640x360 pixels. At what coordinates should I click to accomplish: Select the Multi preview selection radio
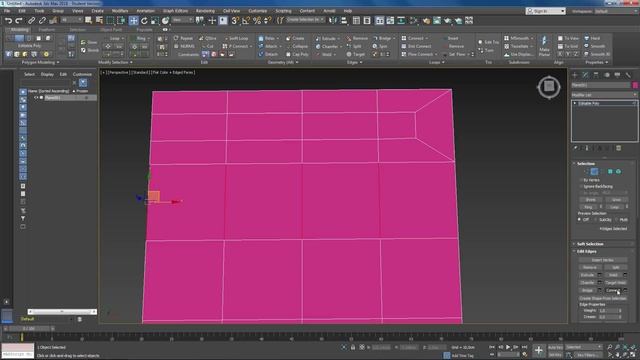[x=616, y=220]
